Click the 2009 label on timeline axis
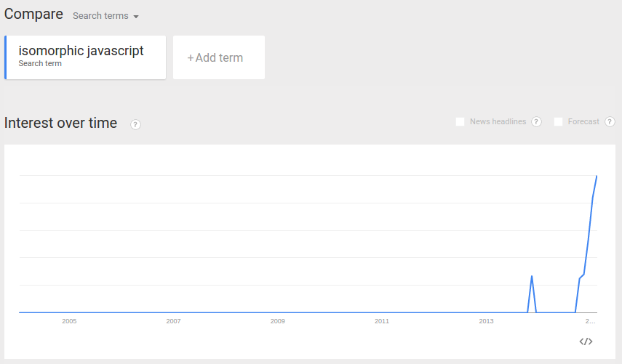The height and width of the screenshot is (364, 622). tap(278, 321)
